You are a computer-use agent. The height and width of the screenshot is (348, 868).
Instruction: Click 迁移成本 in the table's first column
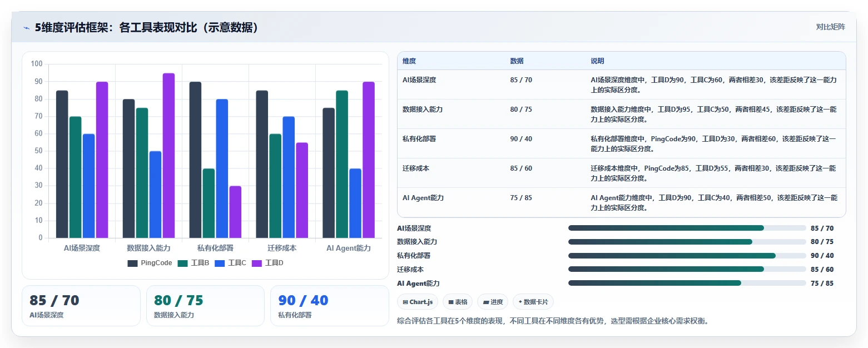click(x=416, y=168)
